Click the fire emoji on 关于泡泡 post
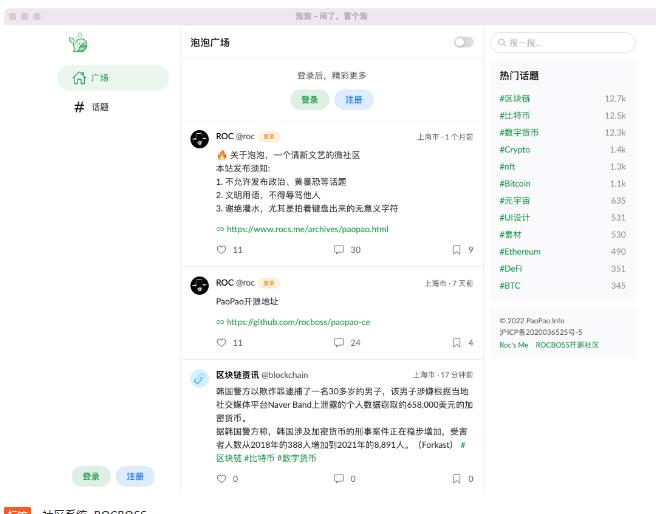This screenshot has height=514, width=656. 222,155
